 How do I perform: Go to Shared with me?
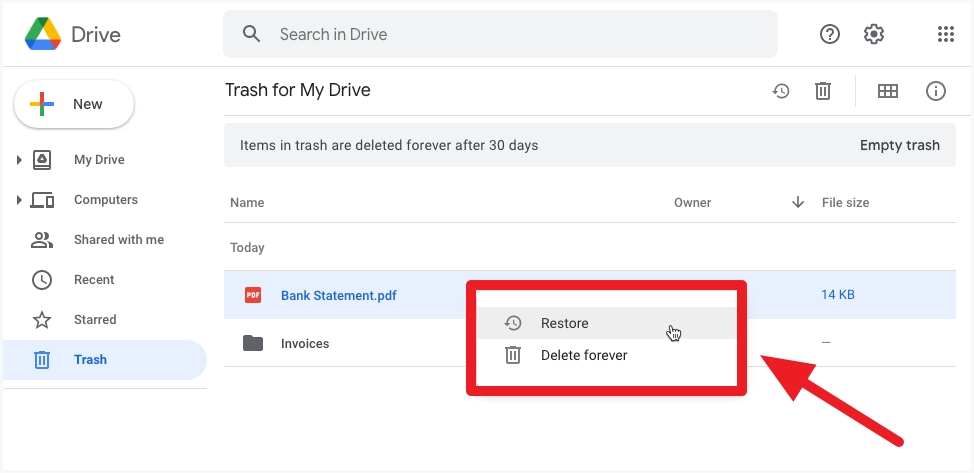118,240
